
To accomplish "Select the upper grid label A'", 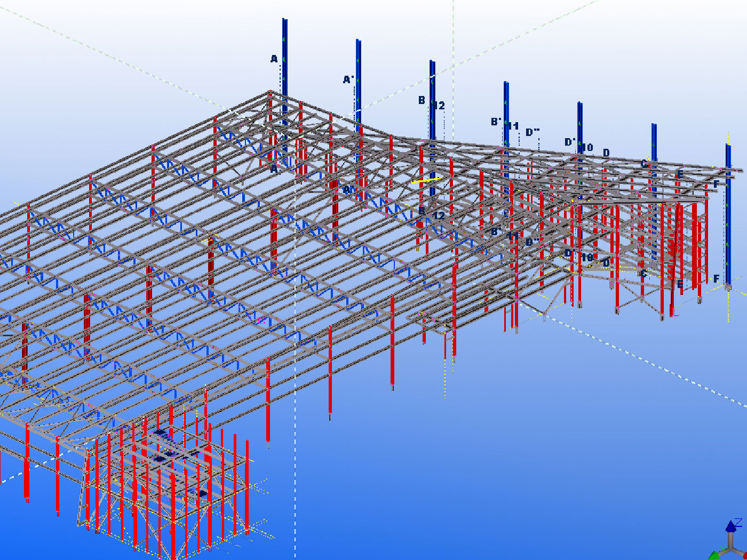I will tap(348, 80).
